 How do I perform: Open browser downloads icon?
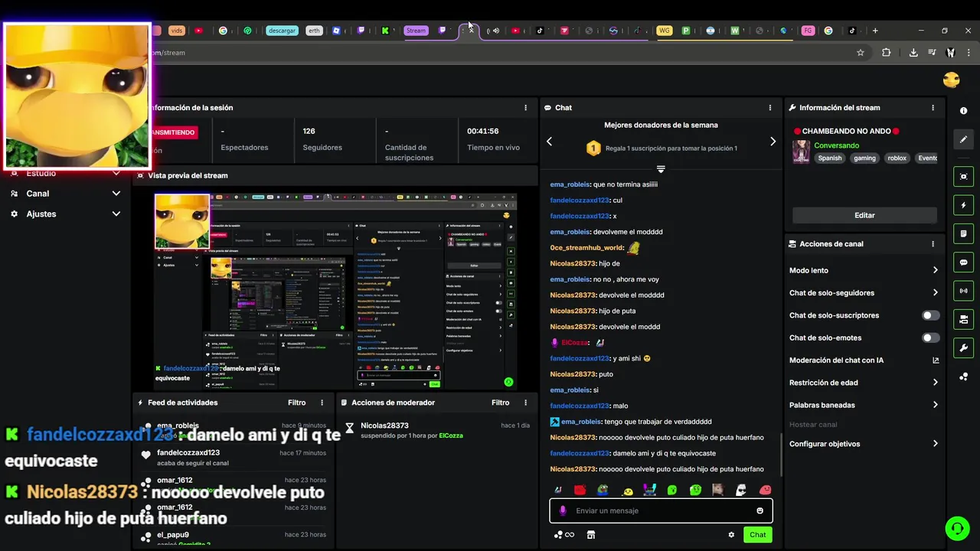click(913, 53)
